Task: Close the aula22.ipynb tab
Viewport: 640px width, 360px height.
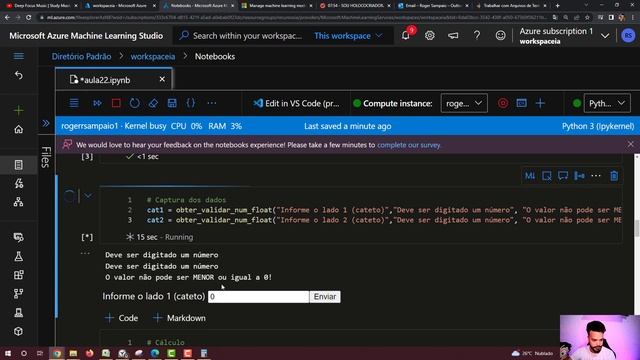Action: point(162,79)
